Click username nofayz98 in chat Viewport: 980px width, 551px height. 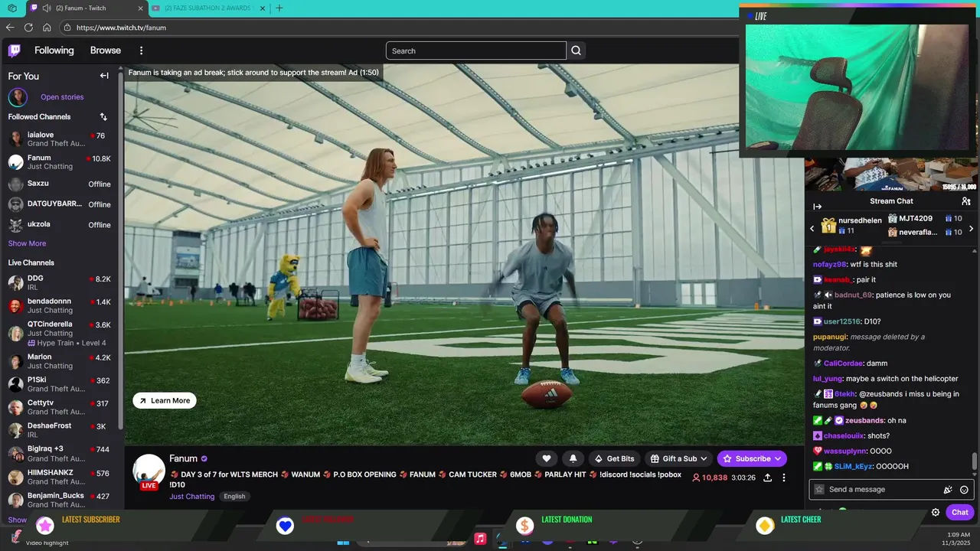(829, 264)
